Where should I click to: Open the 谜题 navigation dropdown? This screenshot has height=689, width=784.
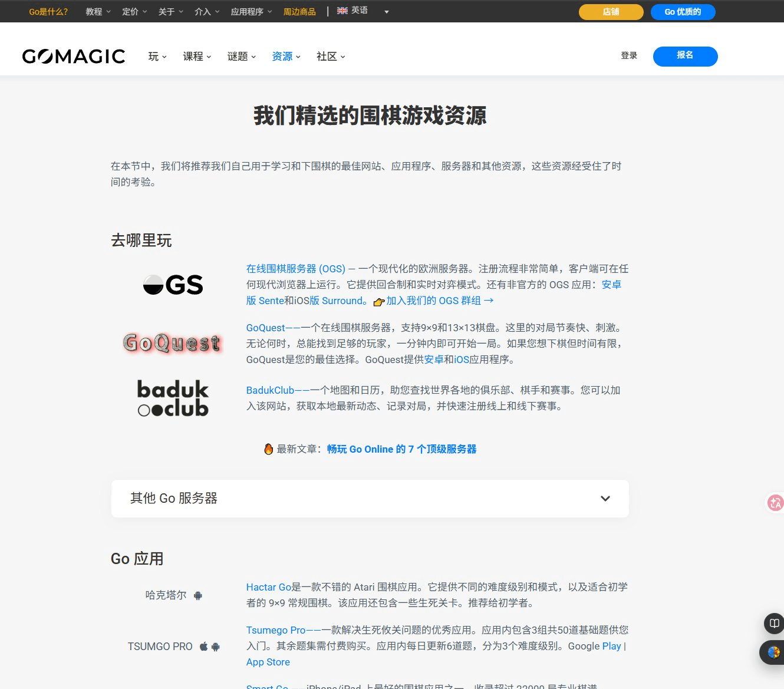point(242,57)
